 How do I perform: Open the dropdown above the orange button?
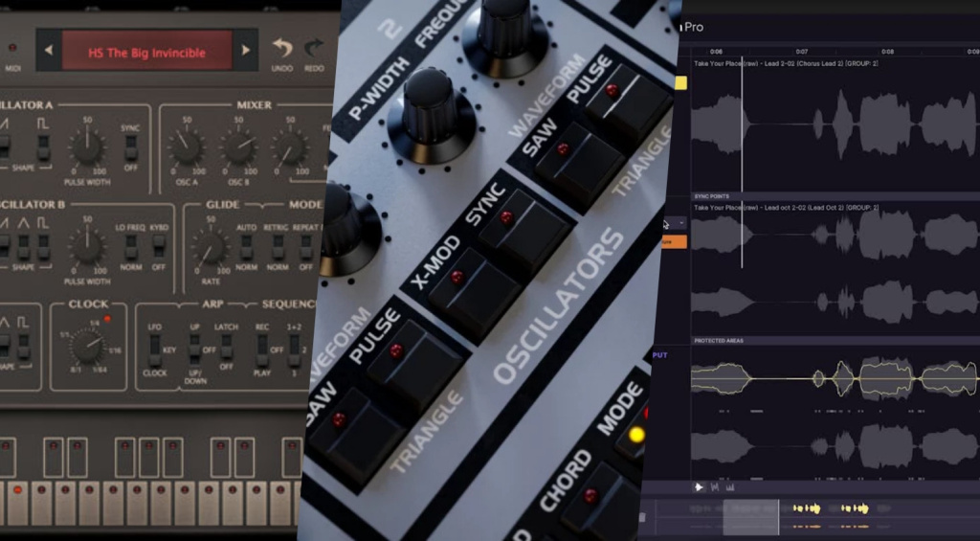(x=675, y=223)
